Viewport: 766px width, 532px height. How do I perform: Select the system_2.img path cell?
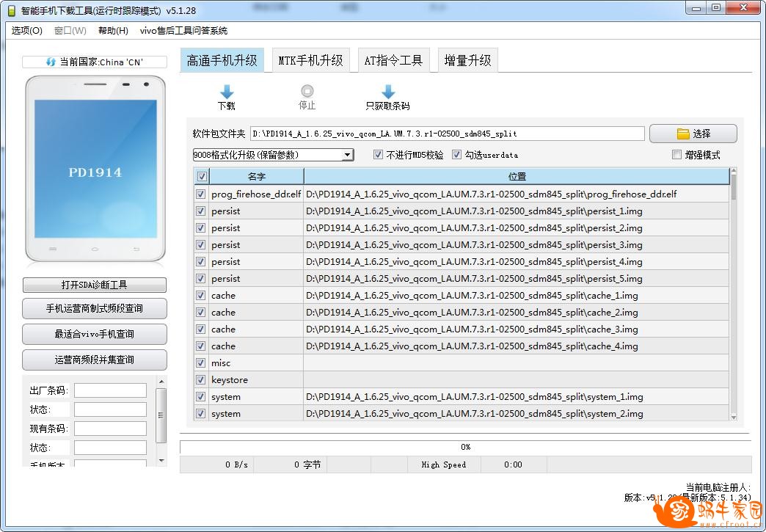[x=517, y=413]
